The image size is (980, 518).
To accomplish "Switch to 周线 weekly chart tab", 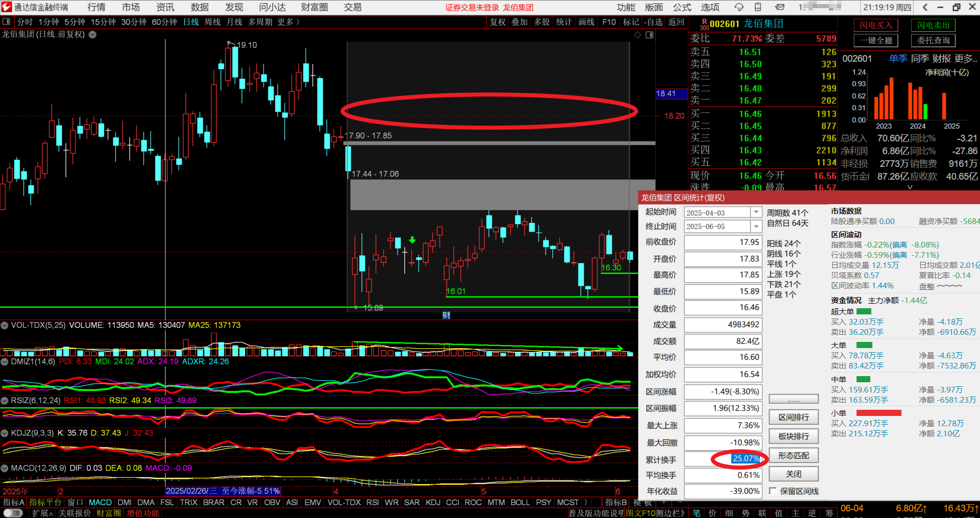I will pos(212,22).
